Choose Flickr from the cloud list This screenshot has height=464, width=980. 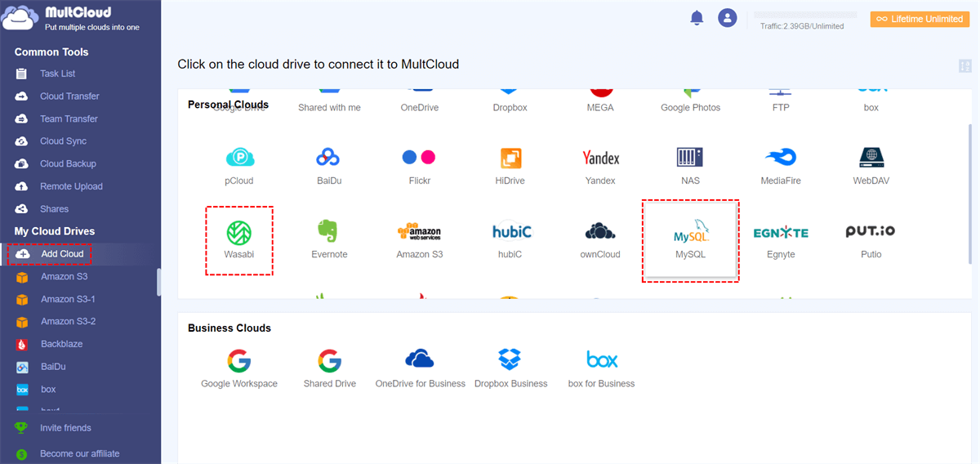(419, 166)
